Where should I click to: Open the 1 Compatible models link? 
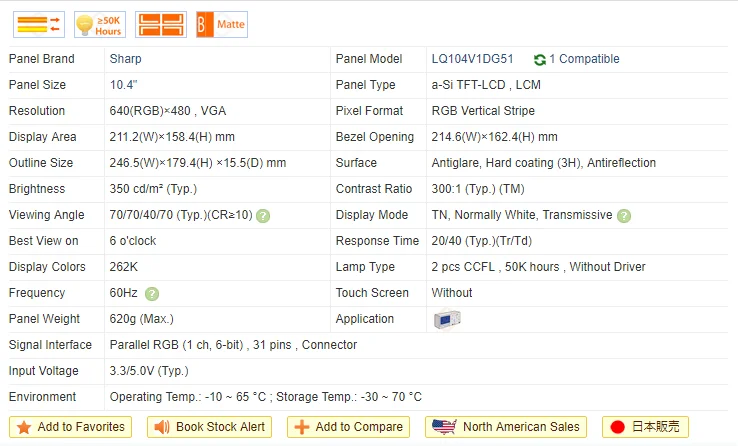(584, 59)
